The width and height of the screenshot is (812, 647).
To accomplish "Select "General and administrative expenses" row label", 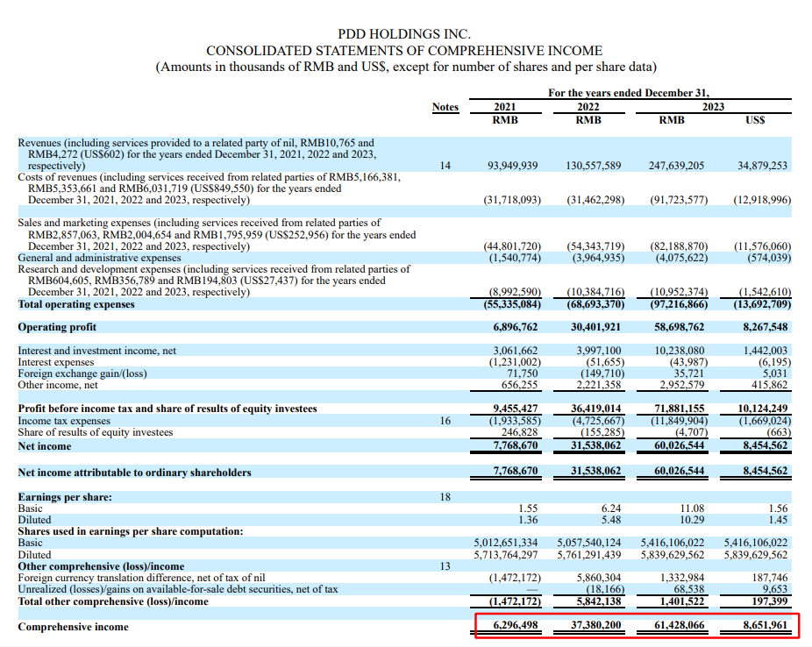I will (99, 258).
